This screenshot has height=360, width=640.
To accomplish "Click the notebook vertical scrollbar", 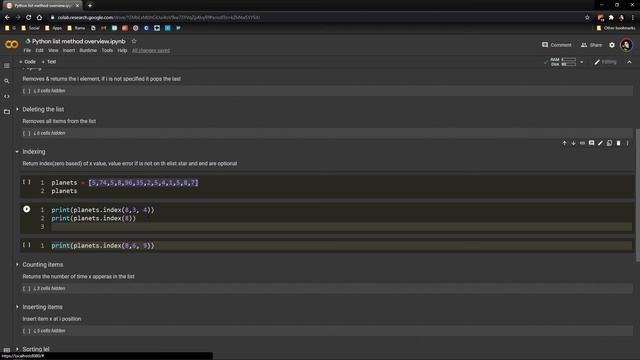I will pyautogui.click(x=638, y=196).
